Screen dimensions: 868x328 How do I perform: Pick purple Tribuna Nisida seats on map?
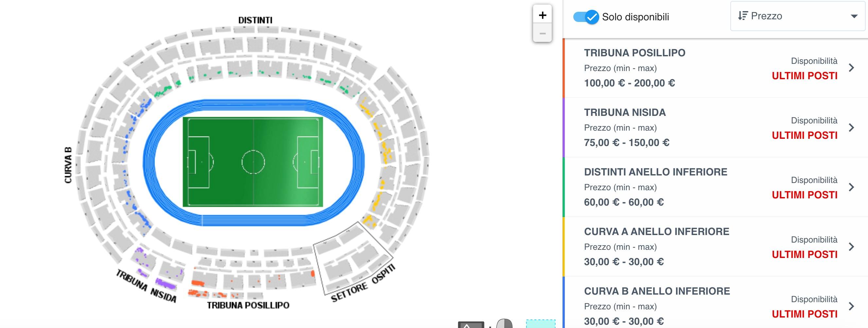coord(165,284)
